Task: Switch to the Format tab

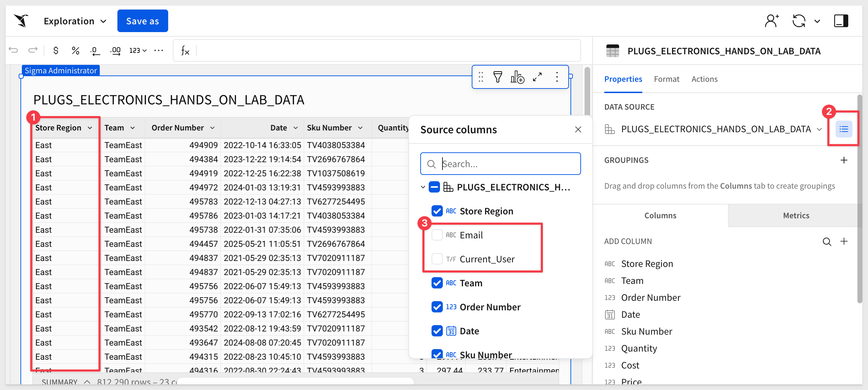Action: click(666, 79)
